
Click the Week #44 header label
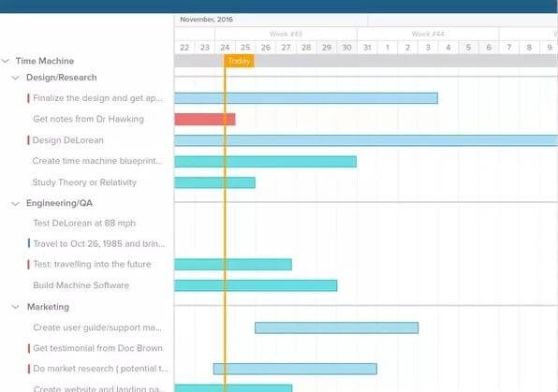[x=428, y=35]
